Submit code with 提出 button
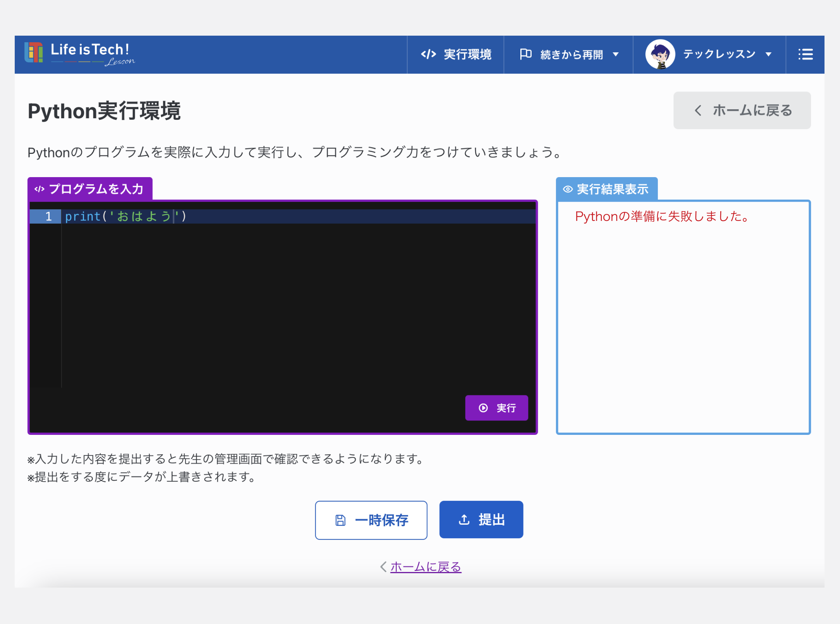 (x=481, y=519)
